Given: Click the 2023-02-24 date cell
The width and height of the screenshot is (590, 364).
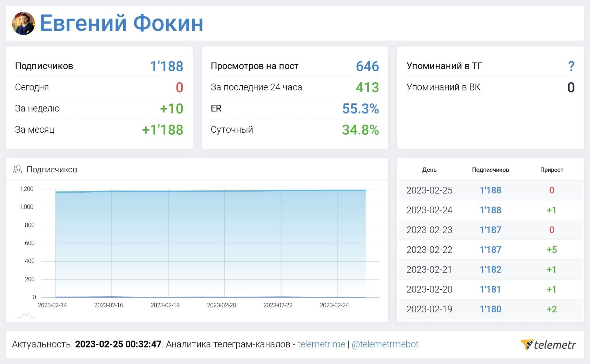Looking at the screenshot, I should click(x=429, y=210).
